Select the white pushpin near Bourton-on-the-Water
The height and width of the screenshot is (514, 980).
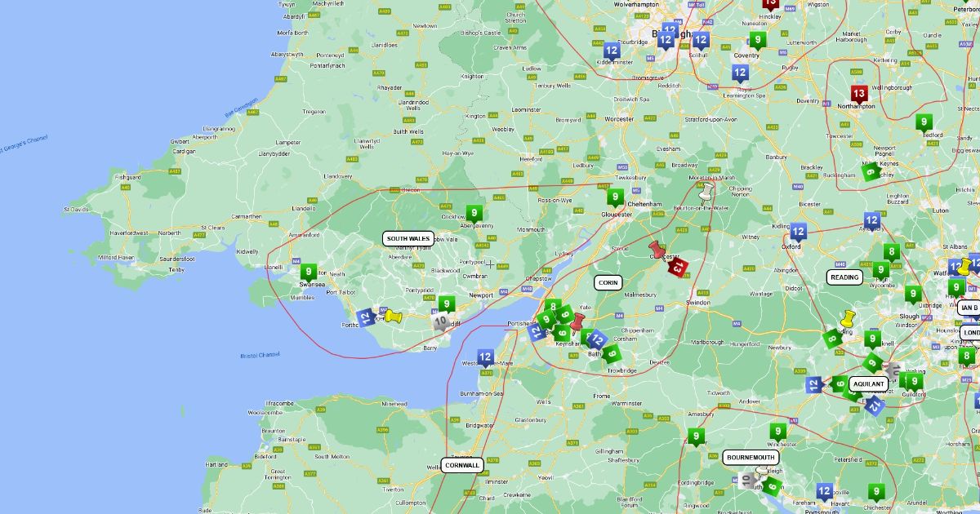pyautogui.click(x=706, y=192)
